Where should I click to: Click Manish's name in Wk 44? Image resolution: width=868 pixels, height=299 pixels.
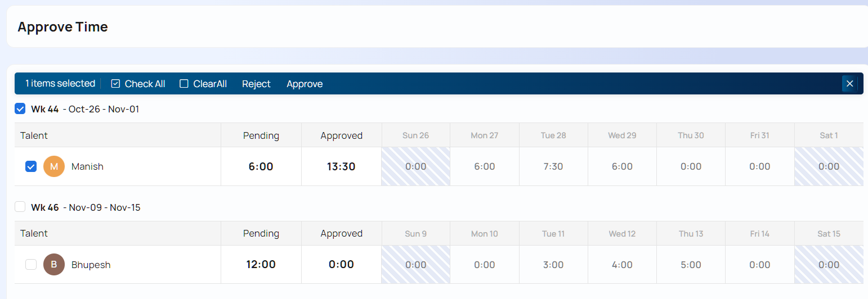(x=87, y=166)
